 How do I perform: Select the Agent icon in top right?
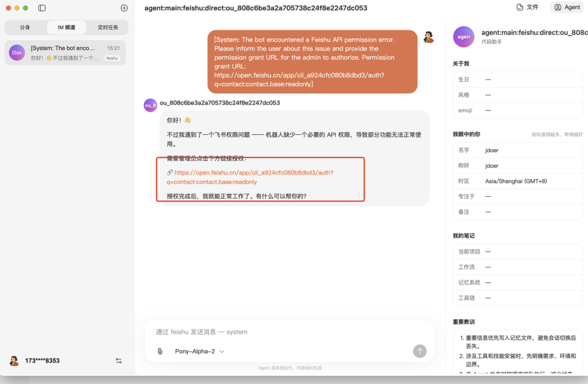[x=566, y=7]
